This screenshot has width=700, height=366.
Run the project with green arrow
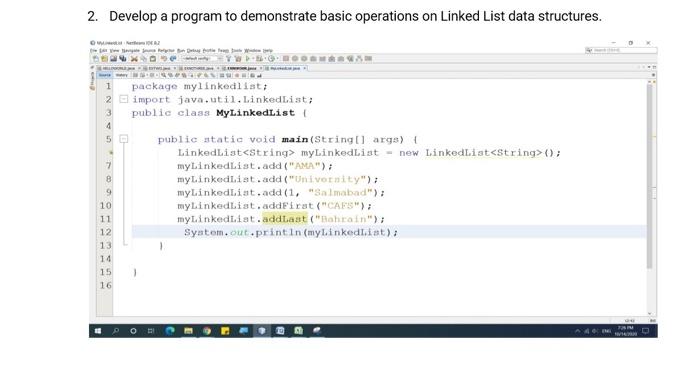(247, 58)
